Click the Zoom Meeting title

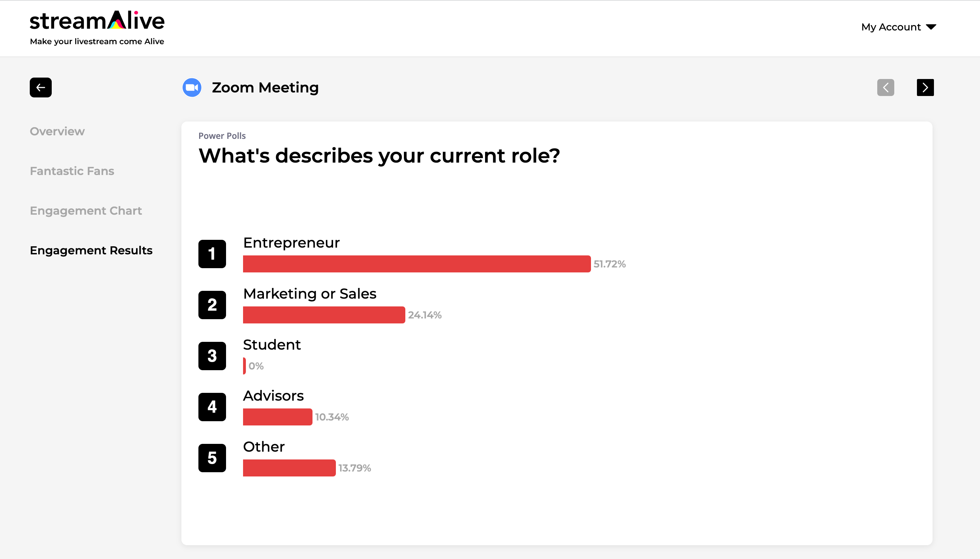click(x=265, y=87)
